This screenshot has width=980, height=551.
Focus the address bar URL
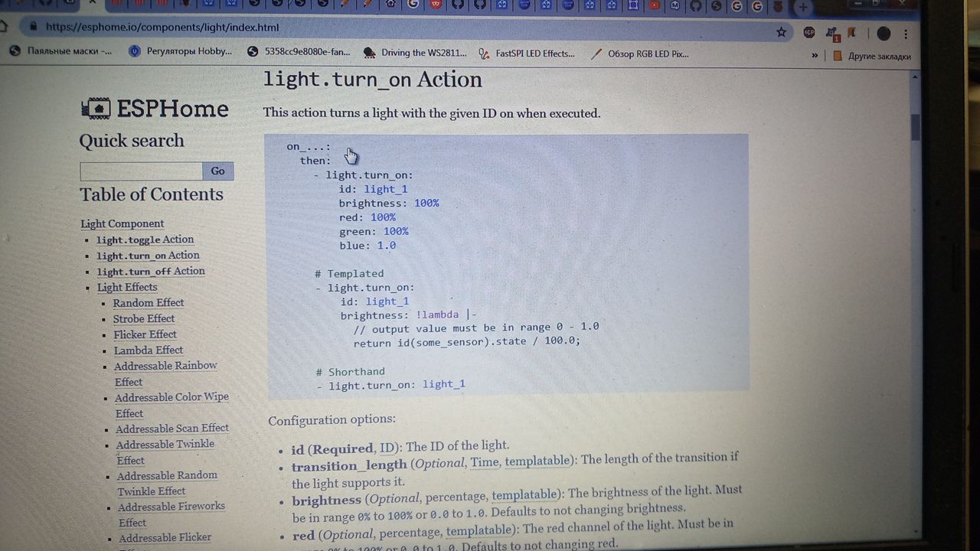point(162,27)
